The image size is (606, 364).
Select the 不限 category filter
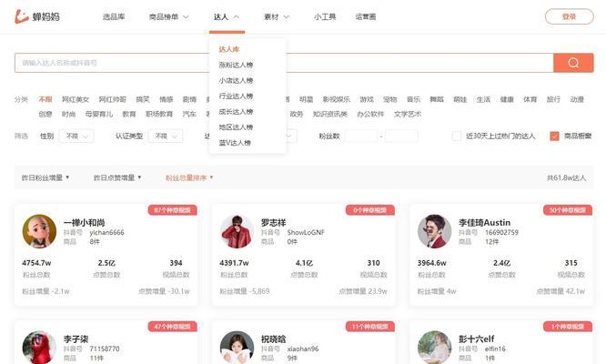(x=45, y=99)
